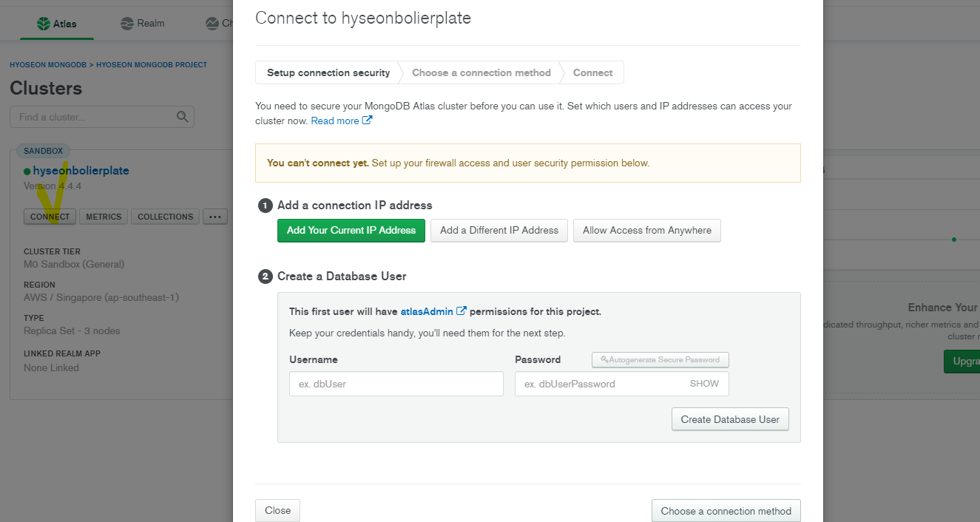
Task: Click Add a Different IP Address
Action: click(499, 230)
